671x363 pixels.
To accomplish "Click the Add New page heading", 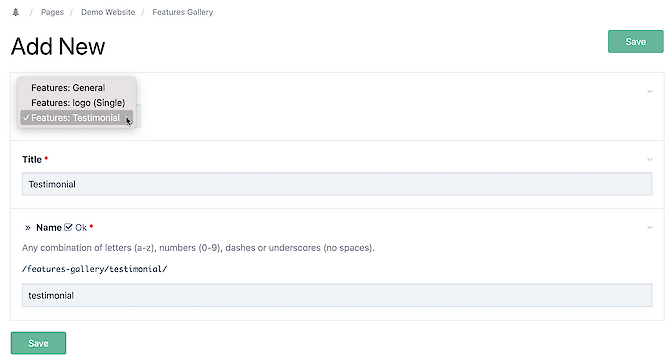I will point(58,46).
